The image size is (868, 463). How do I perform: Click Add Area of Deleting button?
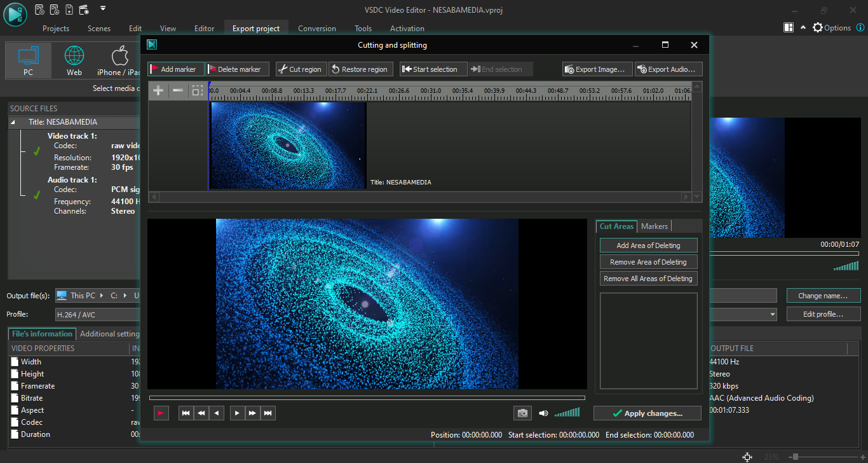coord(648,245)
